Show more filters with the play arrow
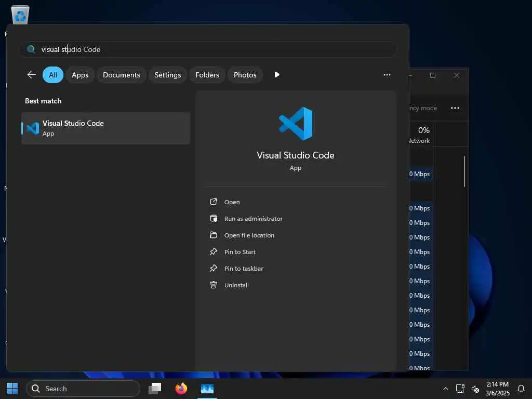Viewport: 532px width, 399px height. (x=277, y=75)
